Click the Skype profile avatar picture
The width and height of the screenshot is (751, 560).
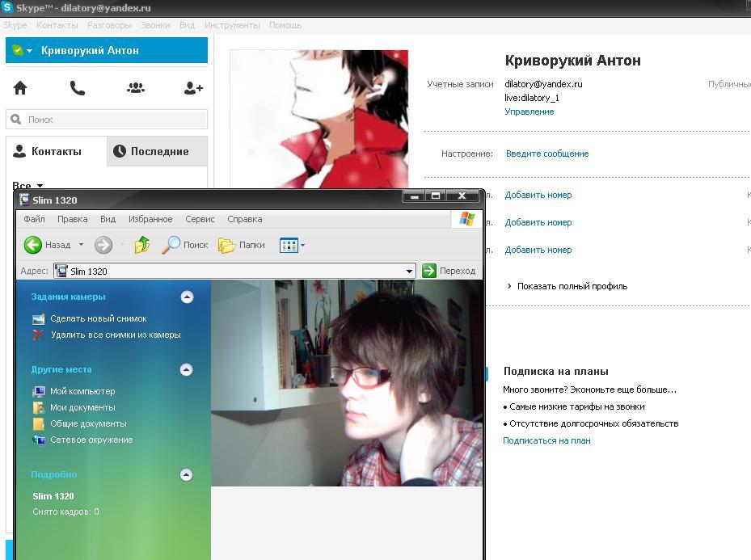319,119
